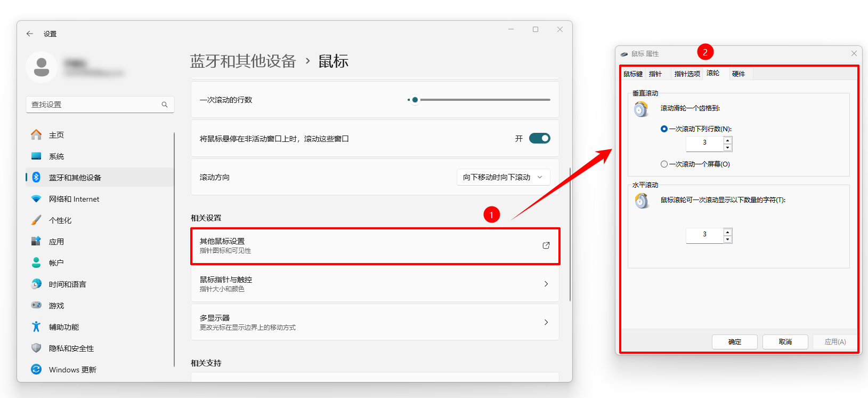Select 一次滚动下列行数 radio button
868x398 pixels.
point(664,129)
